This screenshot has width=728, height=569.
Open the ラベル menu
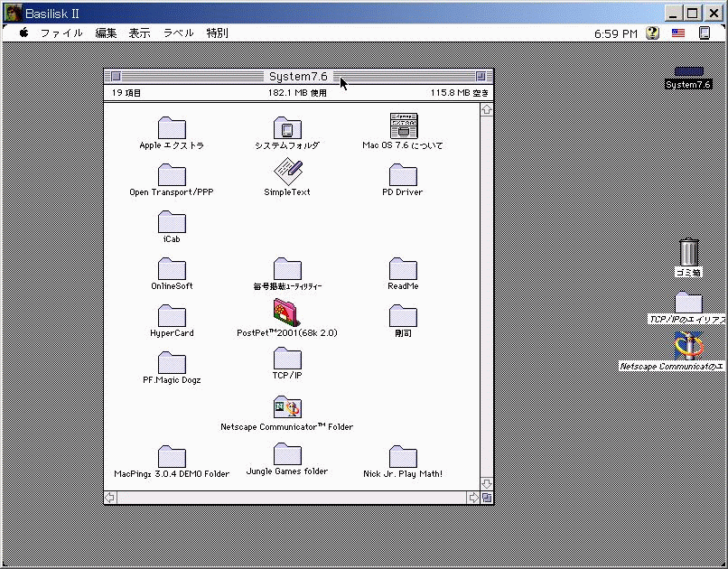tap(178, 33)
